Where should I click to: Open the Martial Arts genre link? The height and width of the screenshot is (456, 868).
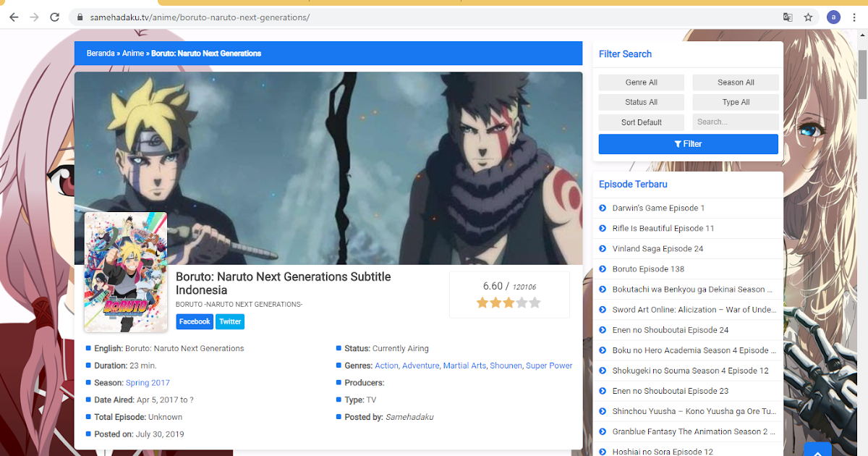tap(464, 366)
